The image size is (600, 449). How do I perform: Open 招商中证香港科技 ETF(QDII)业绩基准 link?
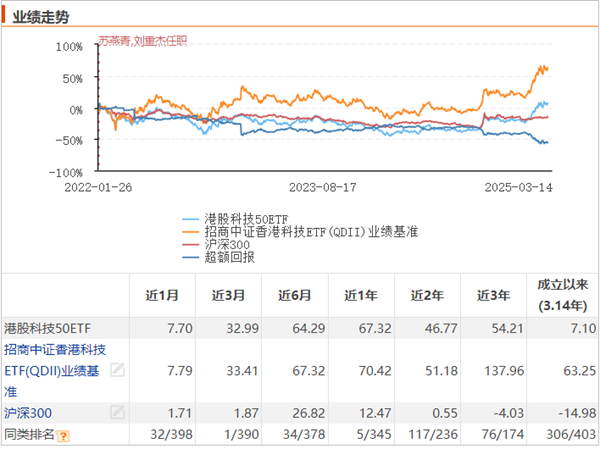coord(55,371)
